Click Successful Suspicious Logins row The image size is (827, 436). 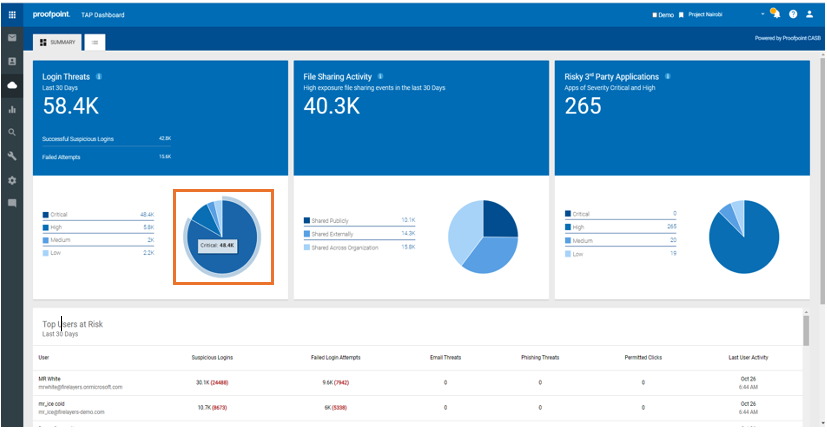pyautogui.click(x=107, y=139)
